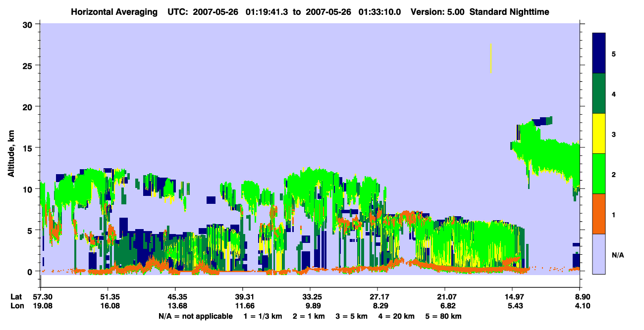The height and width of the screenshot is (330, 644).
Task: Click legend text '4 = 20 km'
Action: pyautogui.click(x=396, y=316)
